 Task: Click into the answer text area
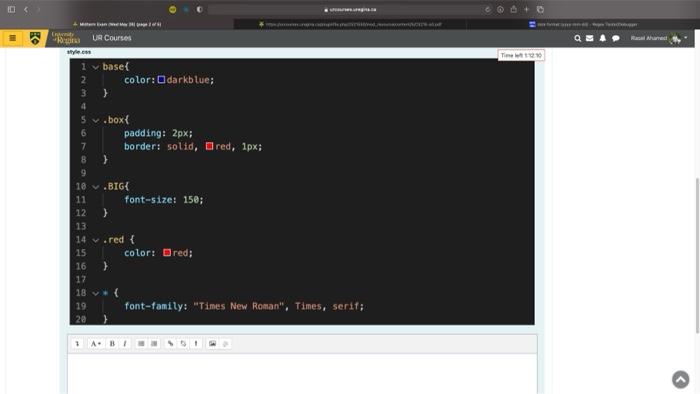pyautogui.click(x=302, y=374)
